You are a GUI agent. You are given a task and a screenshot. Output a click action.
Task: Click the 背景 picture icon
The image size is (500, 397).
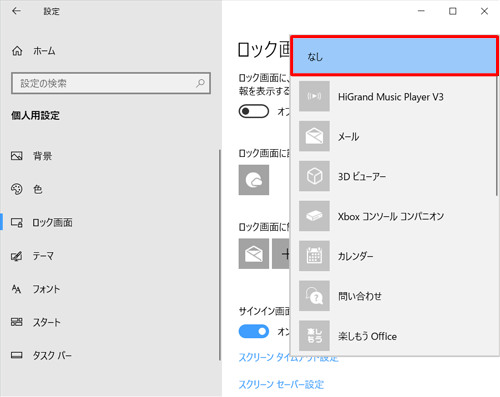click(x=17, y=156)
